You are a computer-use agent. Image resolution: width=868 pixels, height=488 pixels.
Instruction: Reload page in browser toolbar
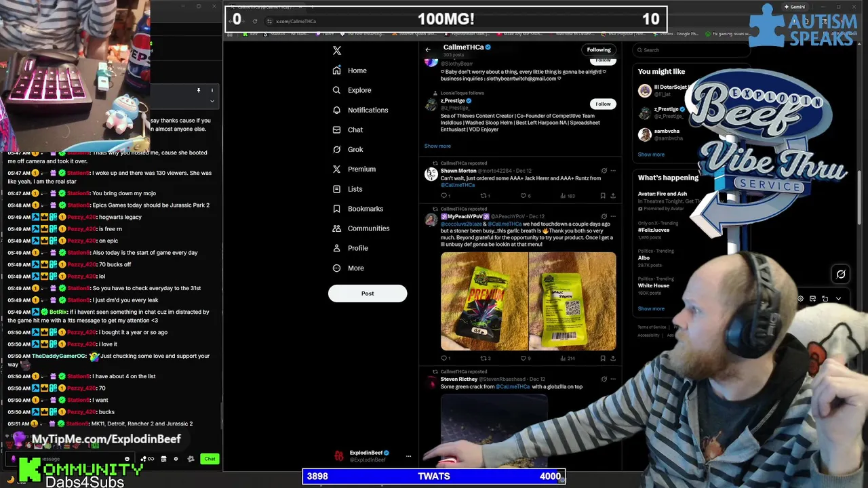(x=255, y=21)
